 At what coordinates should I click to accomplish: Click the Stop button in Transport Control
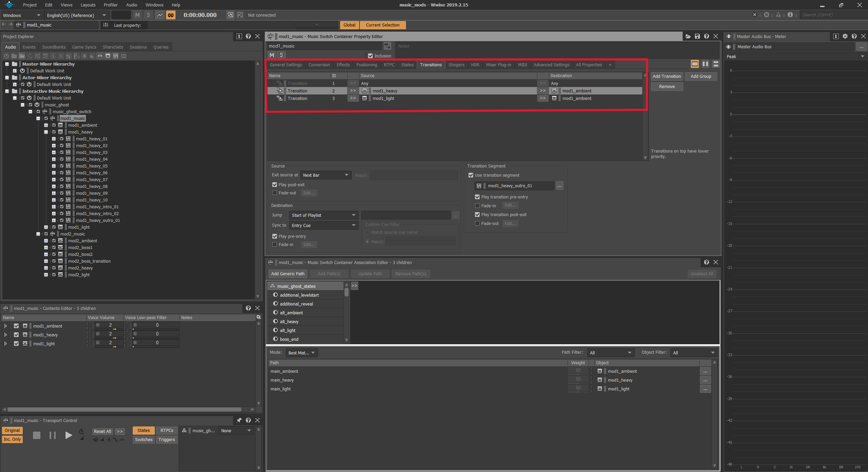pos(37,435)
